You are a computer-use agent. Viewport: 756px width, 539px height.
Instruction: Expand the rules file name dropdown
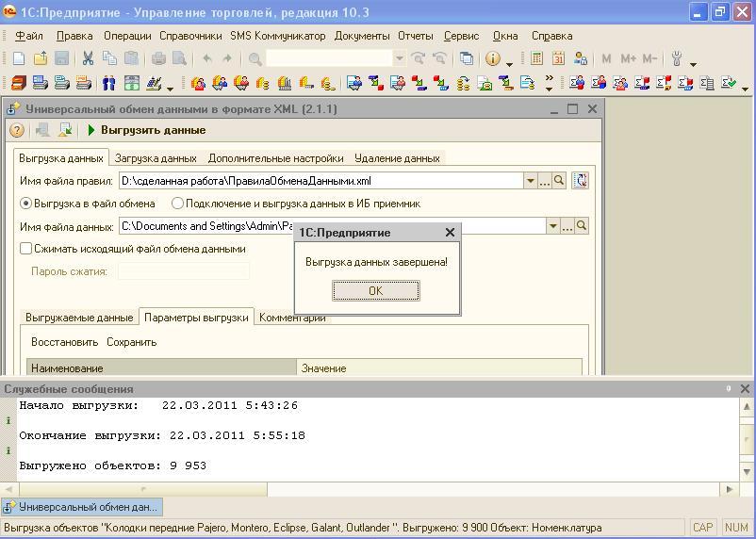531,181
